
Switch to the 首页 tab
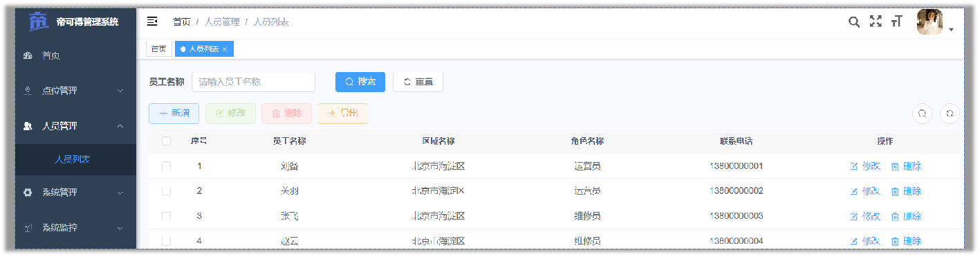pyautogui.click(x=159, y=49)
